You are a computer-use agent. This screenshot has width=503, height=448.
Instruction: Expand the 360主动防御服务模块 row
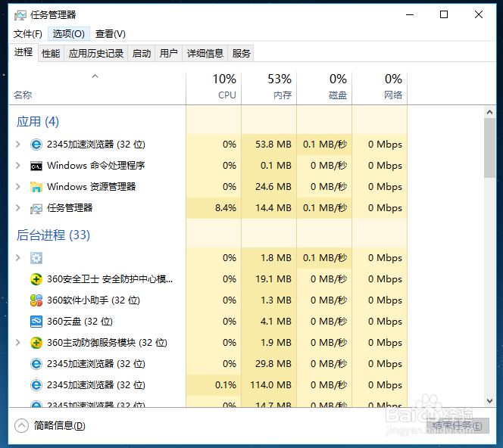coord(18,342)
